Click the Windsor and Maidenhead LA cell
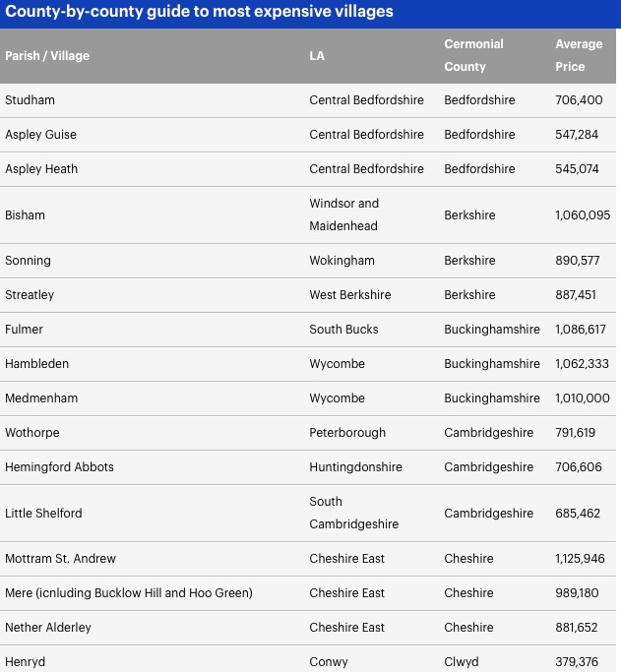Image resolution: width=621 pixels, height=672 pixels. click(x=343, y=214)
